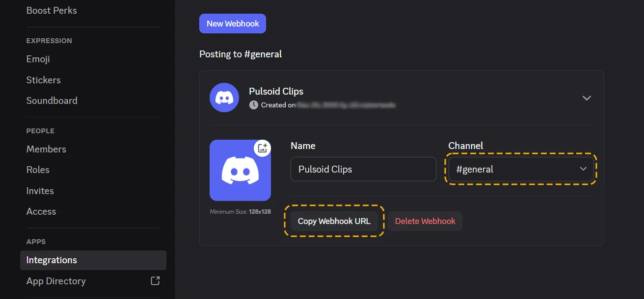Click the upload image icon on avatar
This screenshot has width=644, height=299.
tap(263, 148)
